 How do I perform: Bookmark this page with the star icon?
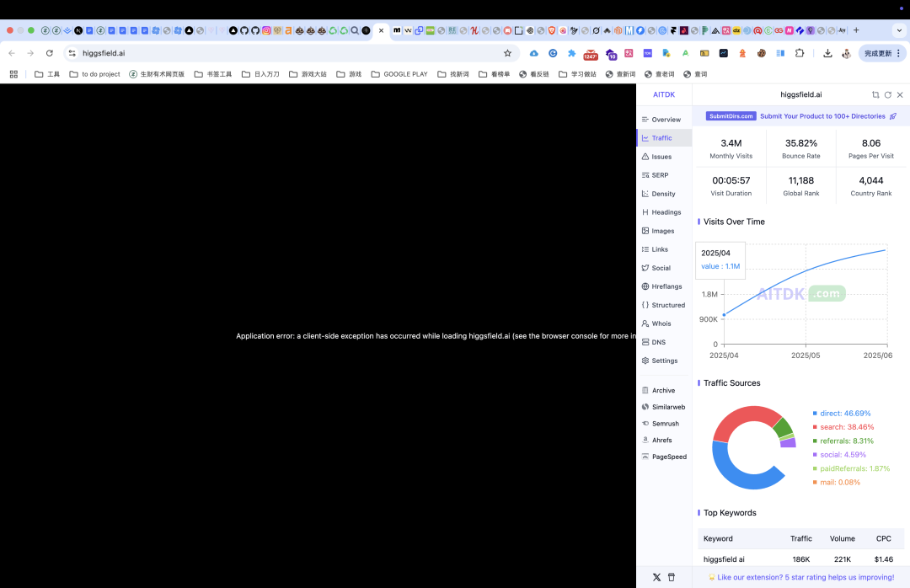(x=508, y=53)
